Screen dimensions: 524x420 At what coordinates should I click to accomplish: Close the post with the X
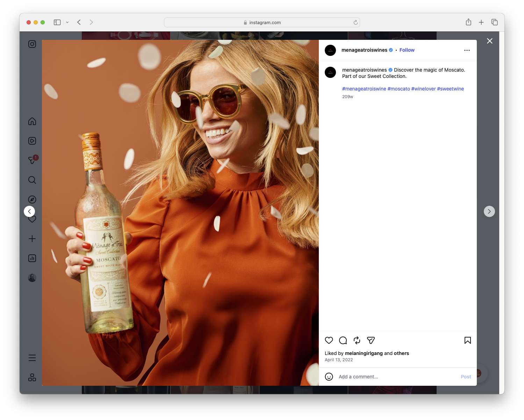489,41
